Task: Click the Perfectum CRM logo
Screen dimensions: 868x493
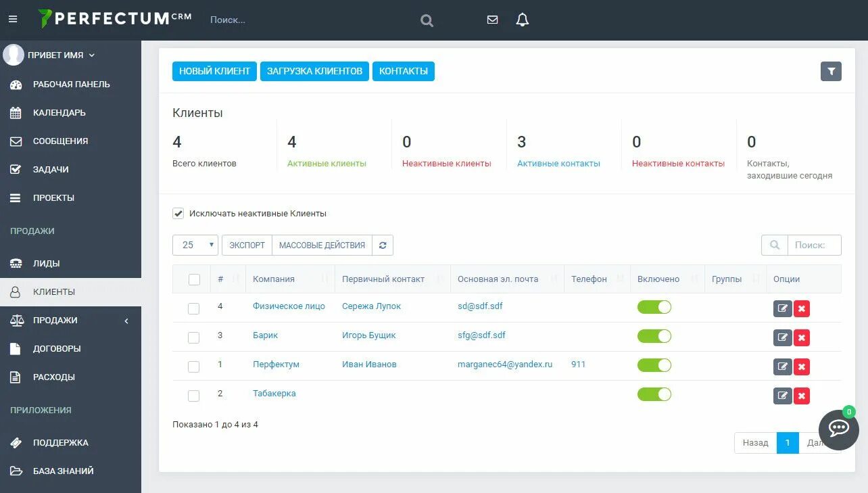Action: pos(115,18)
